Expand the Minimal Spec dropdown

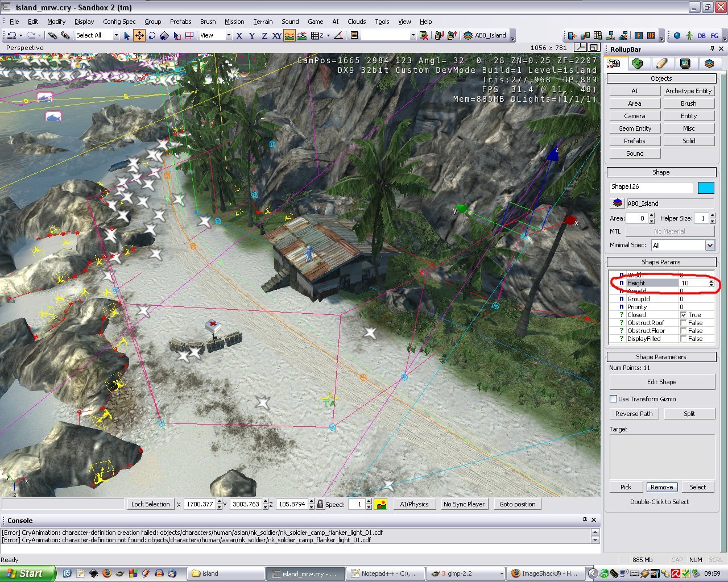[x=710, y=246]
